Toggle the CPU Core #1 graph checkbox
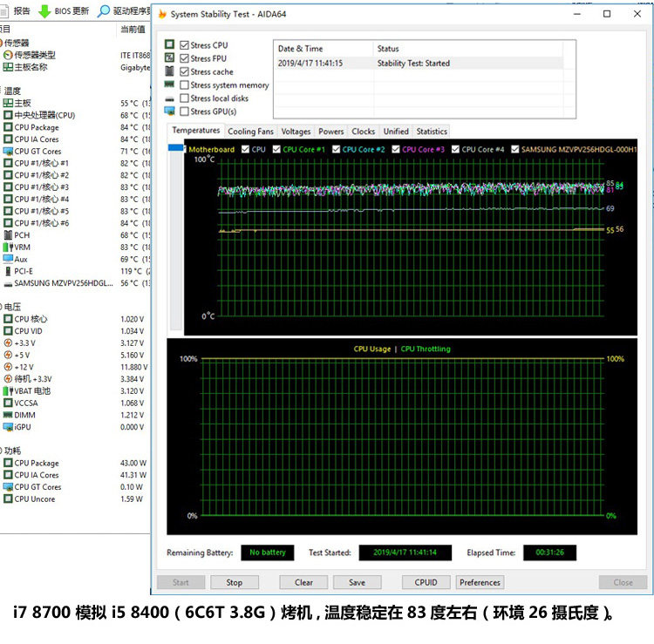654x644 pixels. click(276, 149)
